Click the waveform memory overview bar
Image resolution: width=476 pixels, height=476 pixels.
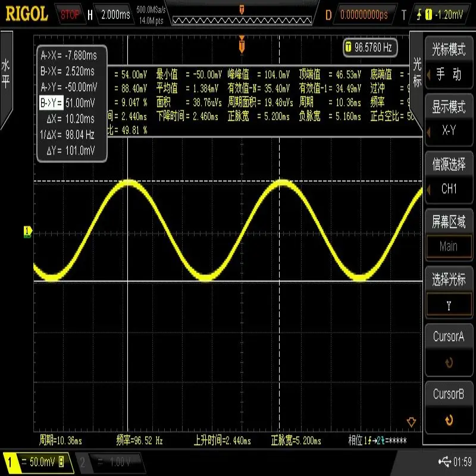pos(242,20)
